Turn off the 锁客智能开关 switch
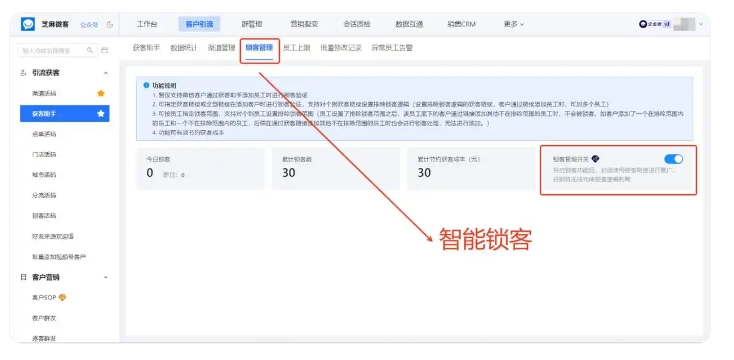734x360 pixels. 674,159
